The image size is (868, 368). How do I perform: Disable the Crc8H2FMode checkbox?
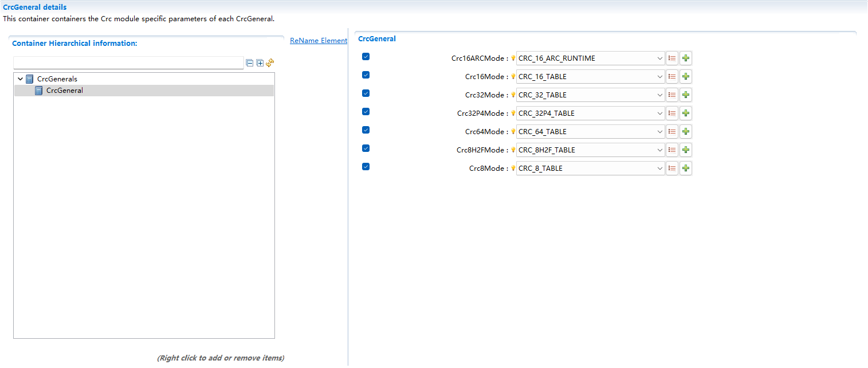366,148
